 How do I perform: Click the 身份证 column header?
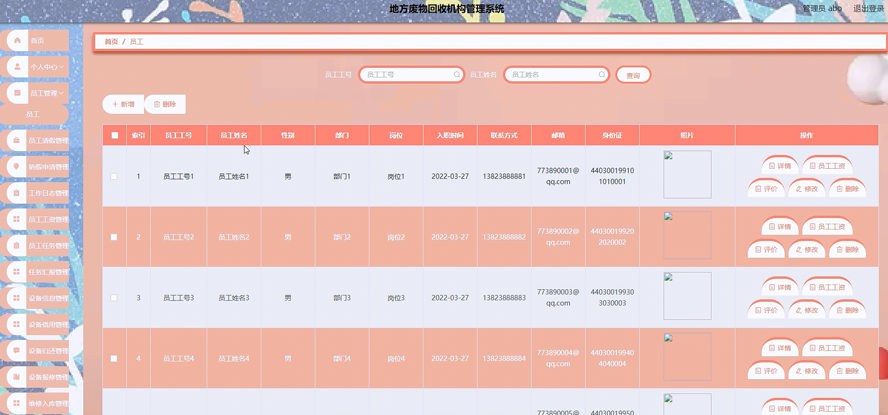coord(612,135)
